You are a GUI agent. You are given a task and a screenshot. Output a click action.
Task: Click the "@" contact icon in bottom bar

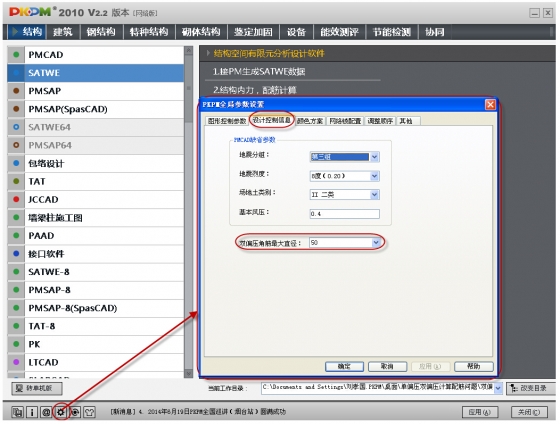tap(46, 412)
